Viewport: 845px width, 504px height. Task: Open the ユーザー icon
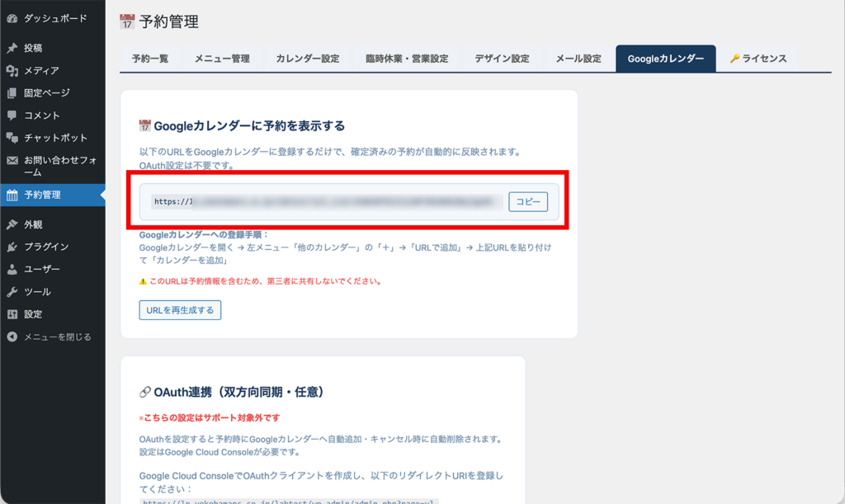click(12, 270)
